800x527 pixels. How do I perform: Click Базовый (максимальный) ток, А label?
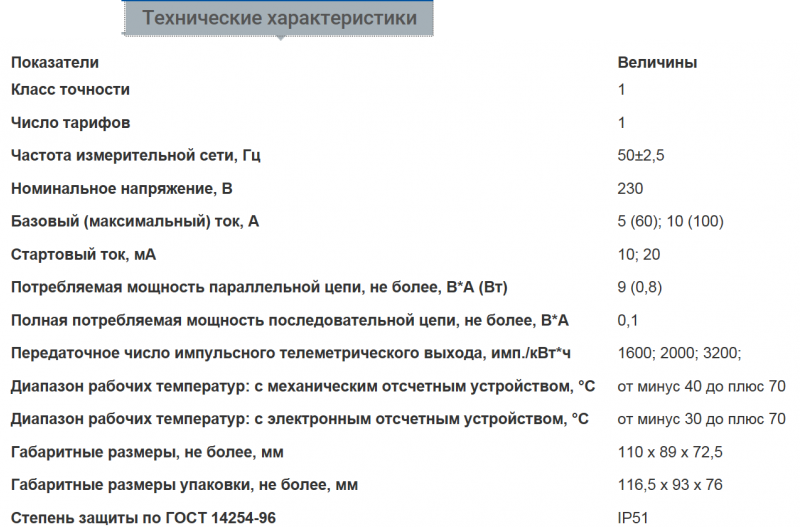tap(135, 221)
